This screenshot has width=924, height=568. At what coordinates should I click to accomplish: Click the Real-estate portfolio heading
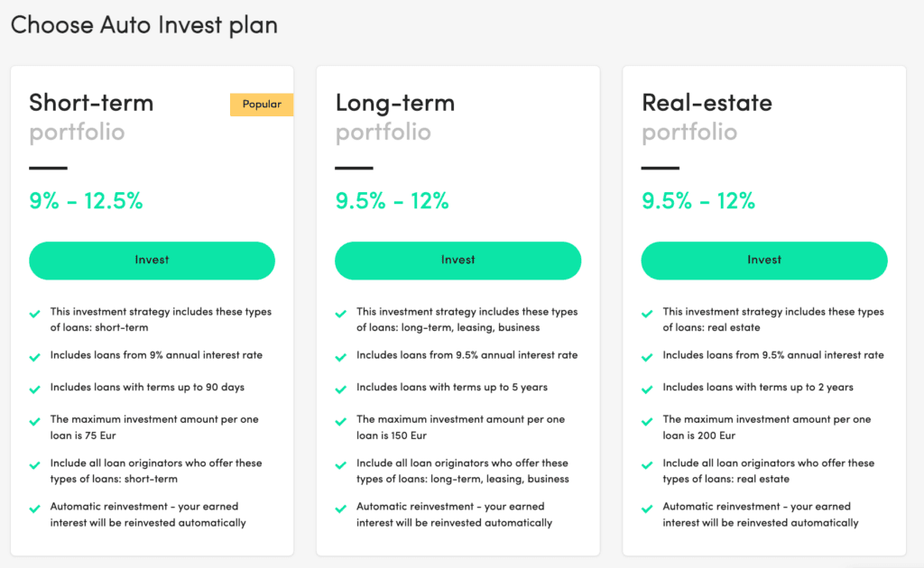coord(707,103)
